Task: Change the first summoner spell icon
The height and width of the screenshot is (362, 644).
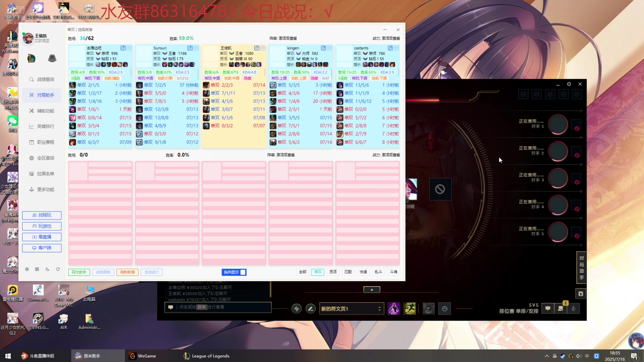Action: point(394,309)
